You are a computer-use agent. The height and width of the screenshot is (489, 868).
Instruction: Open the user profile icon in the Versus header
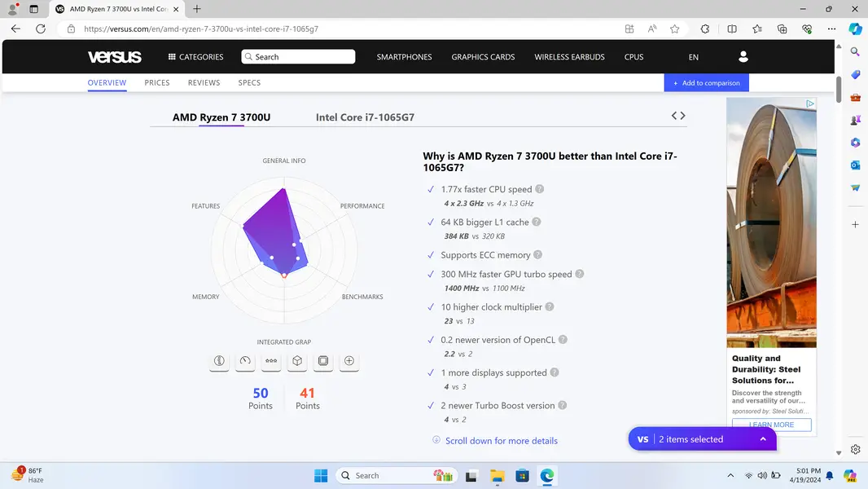pyautogui.click(x=743, y=57)
